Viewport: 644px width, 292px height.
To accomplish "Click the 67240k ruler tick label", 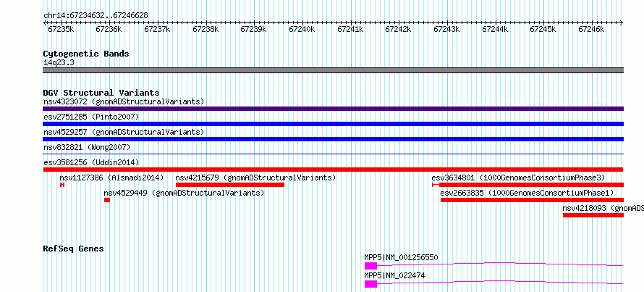I will click(302, 29).
